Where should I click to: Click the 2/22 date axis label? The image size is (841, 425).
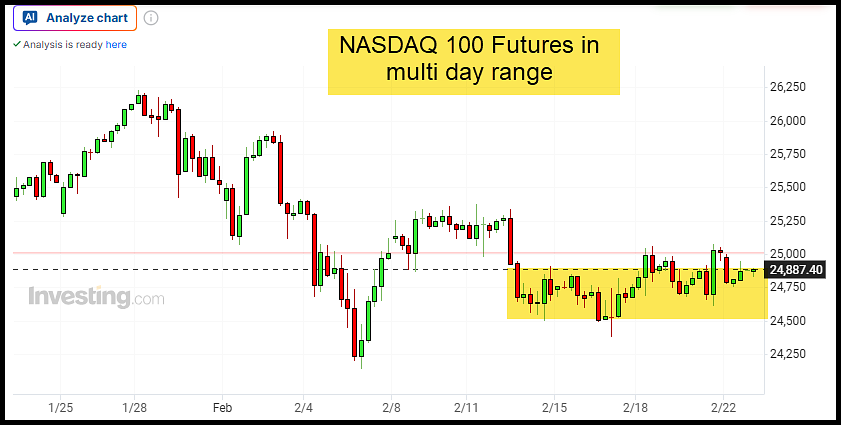pos(725,408)
